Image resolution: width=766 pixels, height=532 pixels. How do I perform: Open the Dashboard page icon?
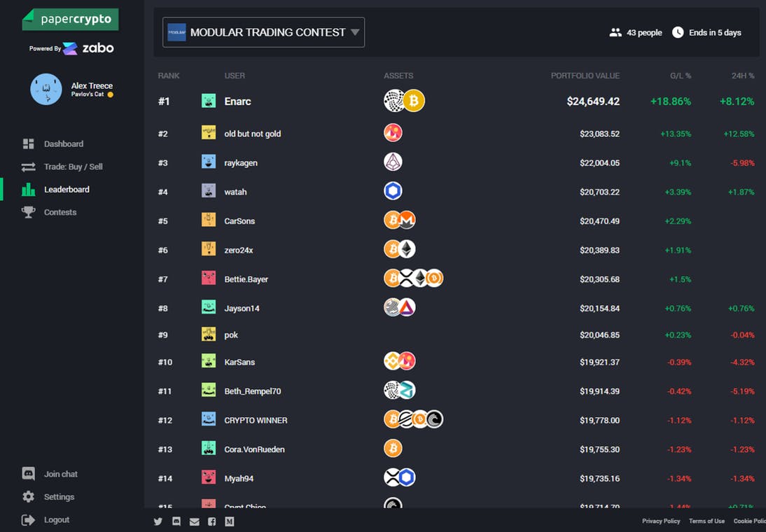(x=28, y=143)
